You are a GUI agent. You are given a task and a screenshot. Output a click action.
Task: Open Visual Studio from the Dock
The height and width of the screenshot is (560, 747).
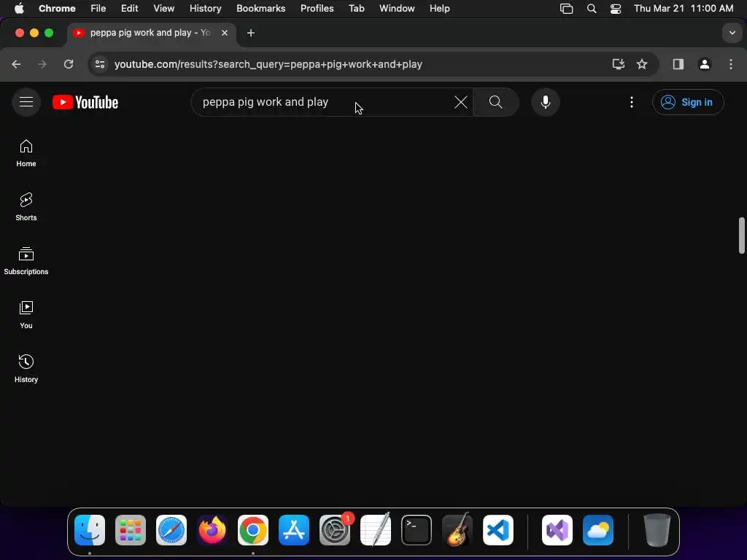coord(557,530)
